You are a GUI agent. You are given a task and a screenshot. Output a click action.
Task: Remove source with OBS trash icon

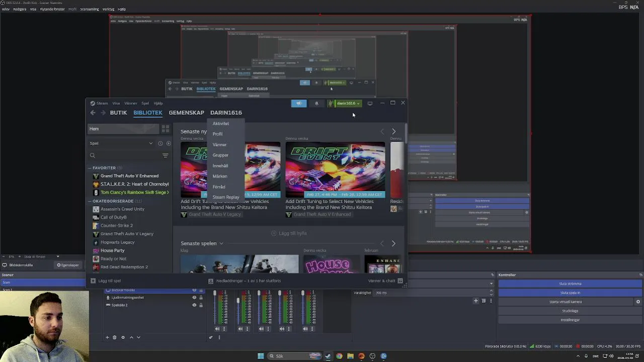coord(114,337)
